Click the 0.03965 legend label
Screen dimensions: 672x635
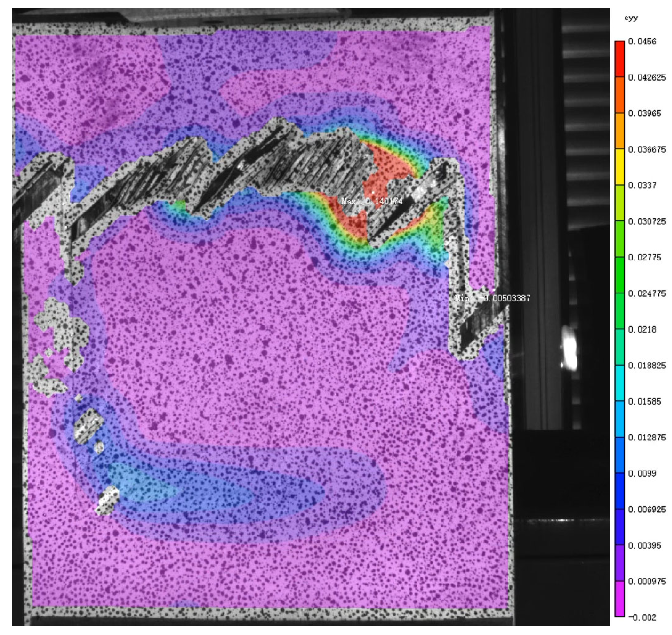point(644,113)
